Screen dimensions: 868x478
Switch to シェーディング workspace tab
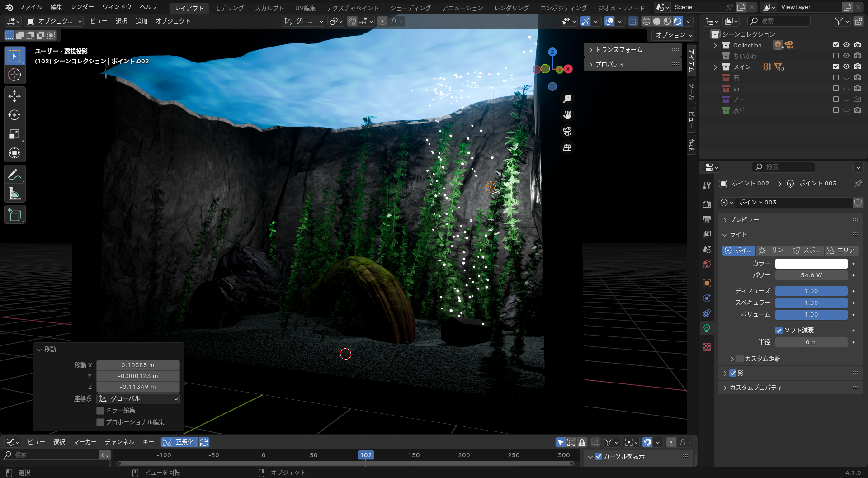410,8
